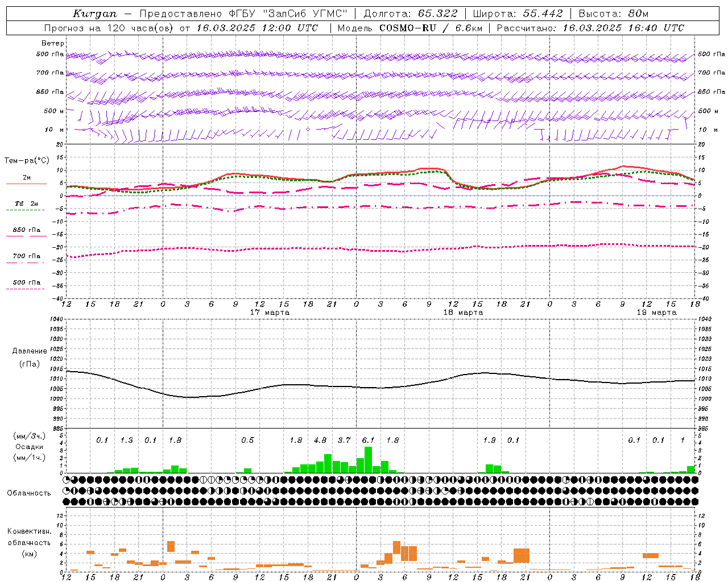Select forecast start "16.03.2025 12:00 UTC"

pyautogui.click(x=257, y=28)
